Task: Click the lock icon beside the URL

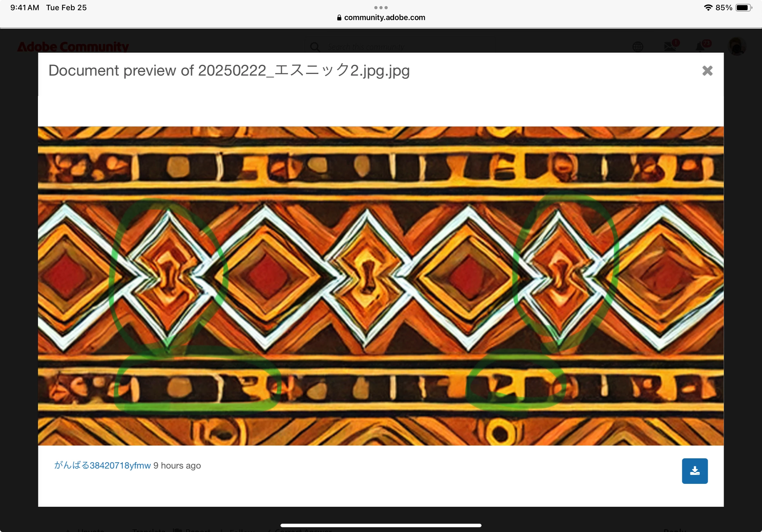Action: [339, 18]
